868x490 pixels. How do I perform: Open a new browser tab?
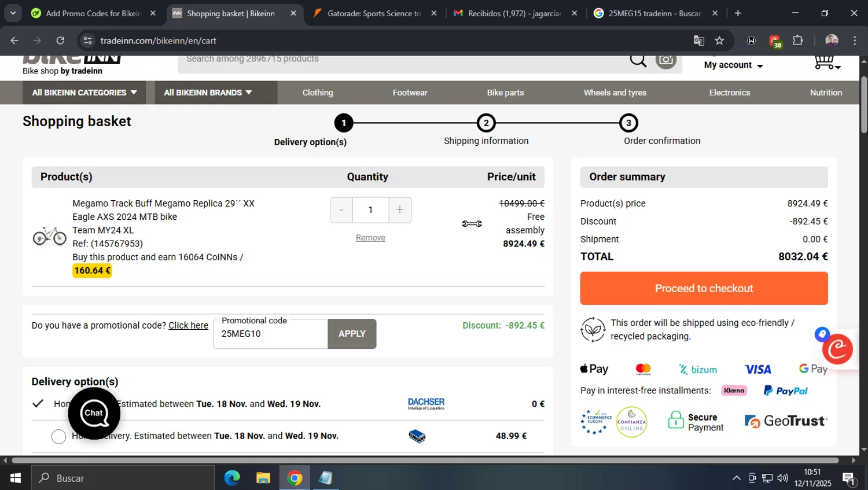[737, 13]
